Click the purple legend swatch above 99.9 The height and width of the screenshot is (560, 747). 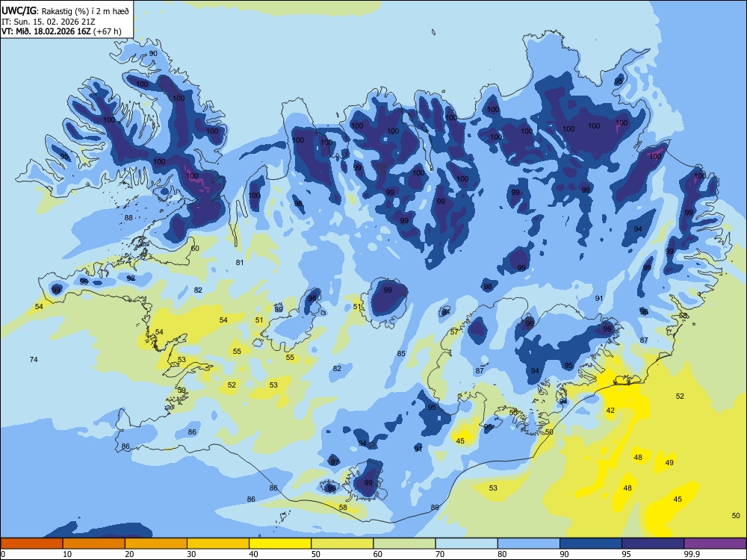click(x=715, y=544)
